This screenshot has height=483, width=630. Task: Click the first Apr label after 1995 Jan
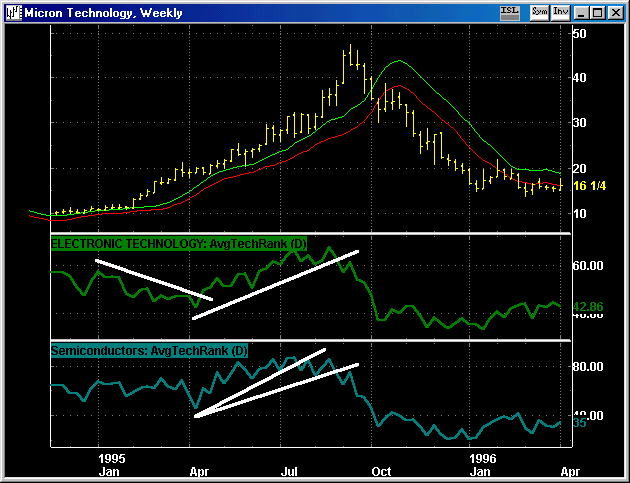tap(199, 471)
